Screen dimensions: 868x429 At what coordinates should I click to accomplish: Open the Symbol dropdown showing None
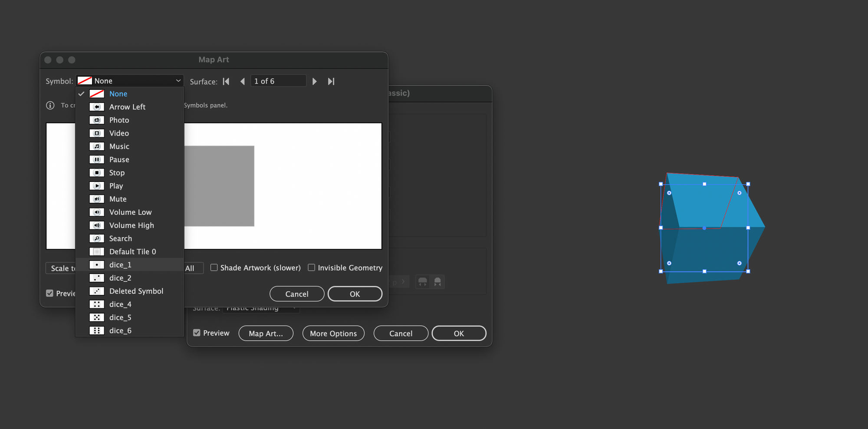(130, 81)
